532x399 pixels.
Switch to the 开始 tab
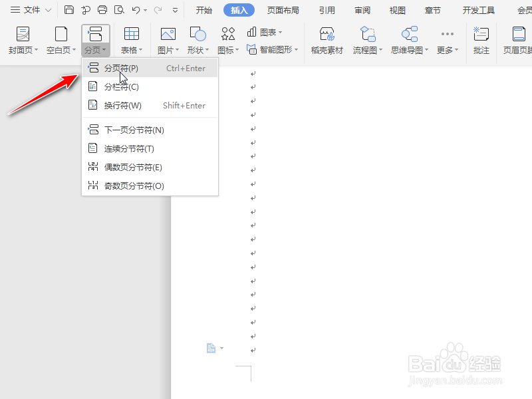pyautogui.click(x=204, y=10)
